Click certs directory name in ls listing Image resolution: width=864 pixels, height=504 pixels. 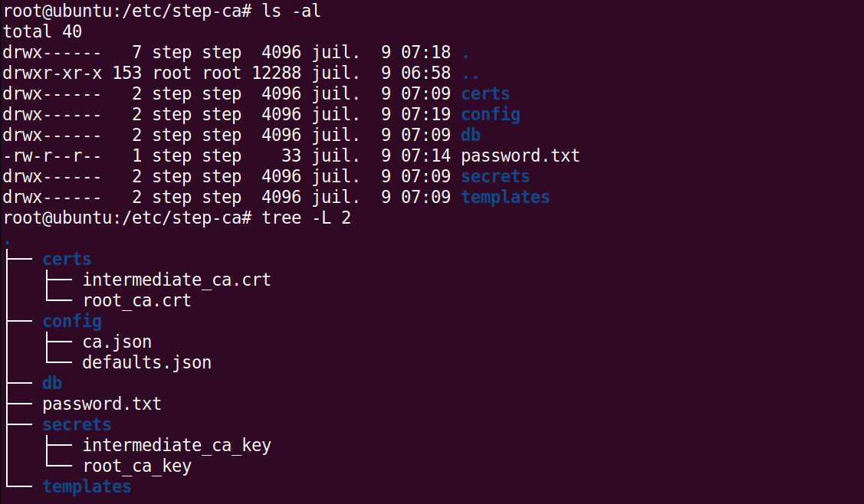pos(485,93)
